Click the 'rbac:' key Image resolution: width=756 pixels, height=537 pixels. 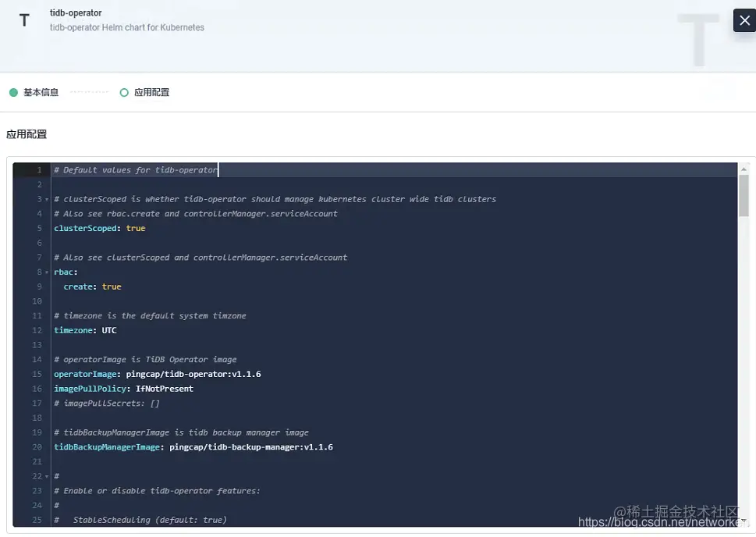[66, 272]
